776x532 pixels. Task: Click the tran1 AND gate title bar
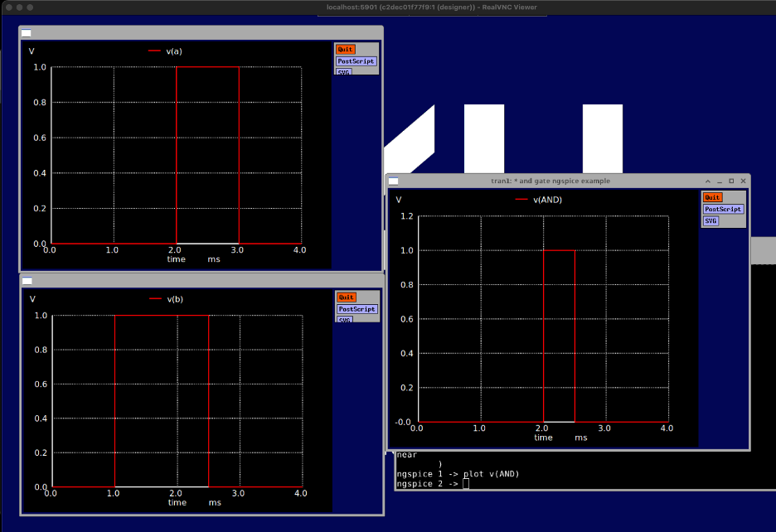(x=550, y=181)
